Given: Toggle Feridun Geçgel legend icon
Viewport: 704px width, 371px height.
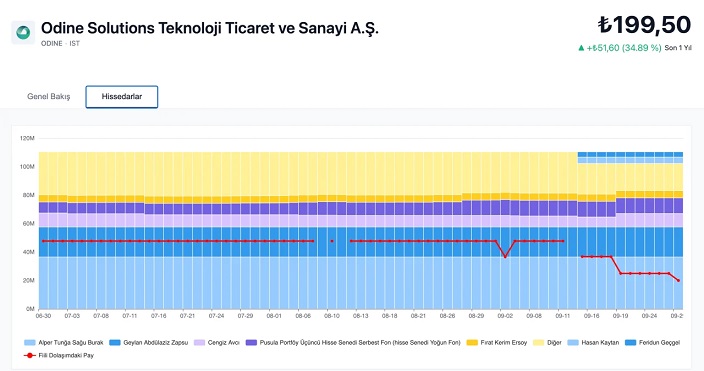Looking at the screenshot, I should [630, 343].
